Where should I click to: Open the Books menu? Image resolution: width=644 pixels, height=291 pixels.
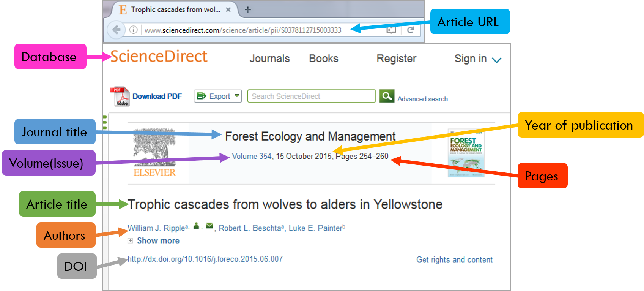pyautogui.click(x=324, y=59)
